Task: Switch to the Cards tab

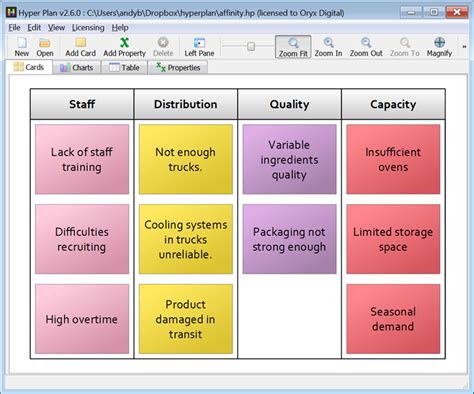Action: 29,67
